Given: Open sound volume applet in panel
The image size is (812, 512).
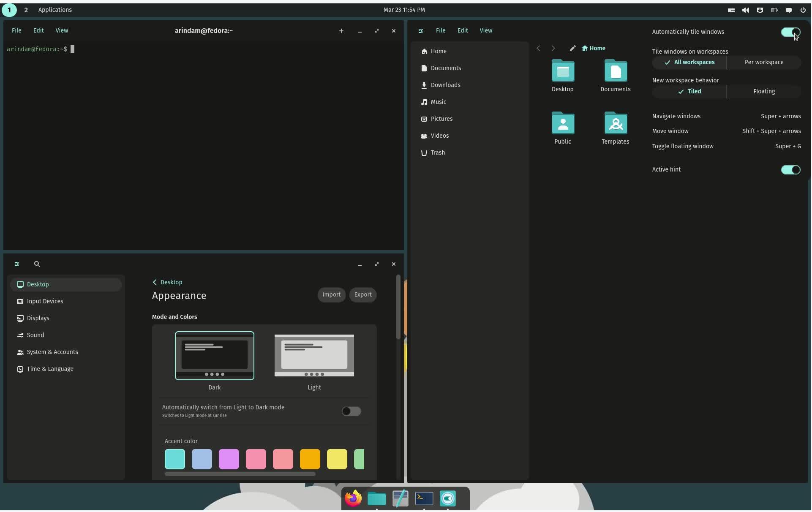Looking at the screenshot, I should [x=746, y=10].
